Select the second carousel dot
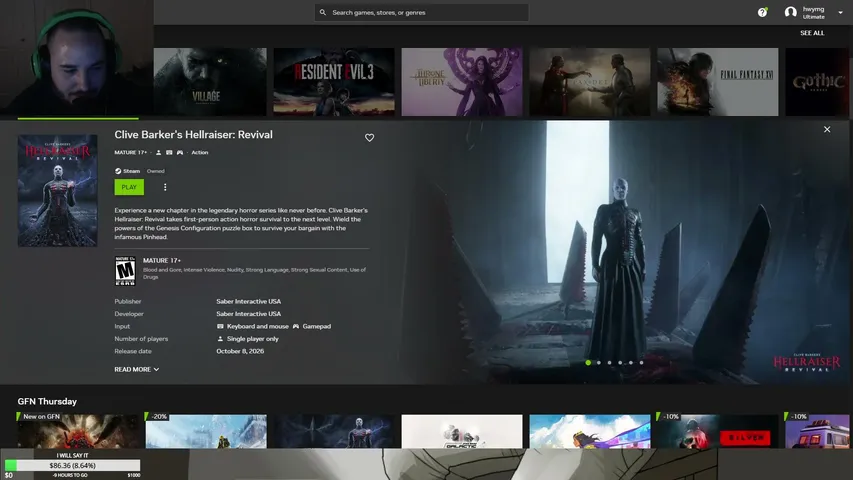This screenshot has height=480, width=853. (x=599, y=362)
